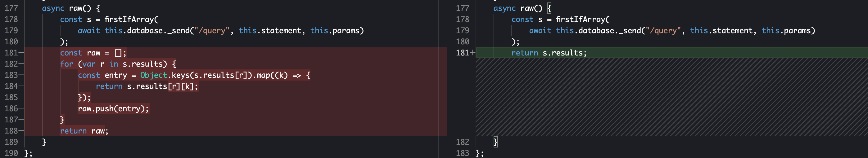Click the added 'return s.results;' line
The width and height of the screenshot is (868, 158).
(x=549, y=53)
